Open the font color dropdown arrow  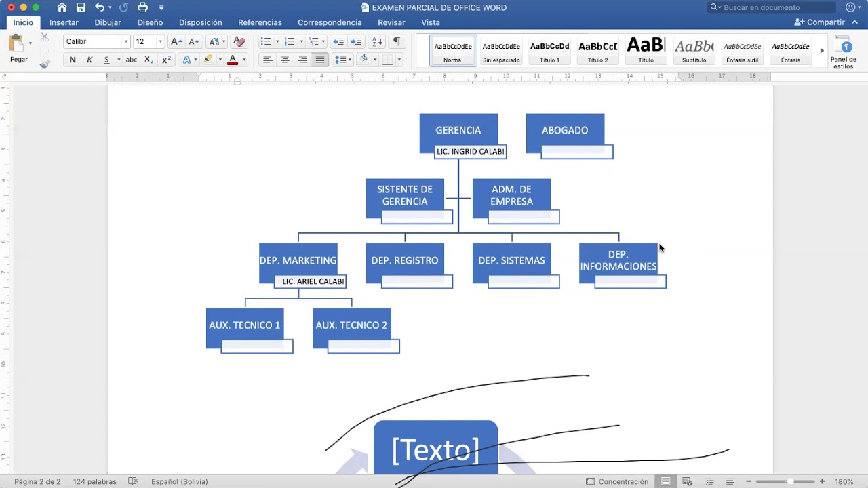244,60
